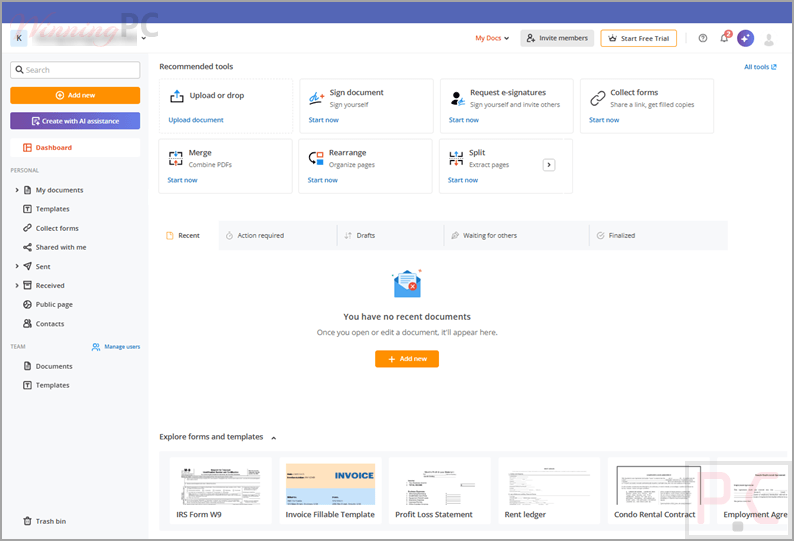Viewport: 794px width, 541px height.
Task: Open Sent in the sidebar
Action: pos(43,266)
